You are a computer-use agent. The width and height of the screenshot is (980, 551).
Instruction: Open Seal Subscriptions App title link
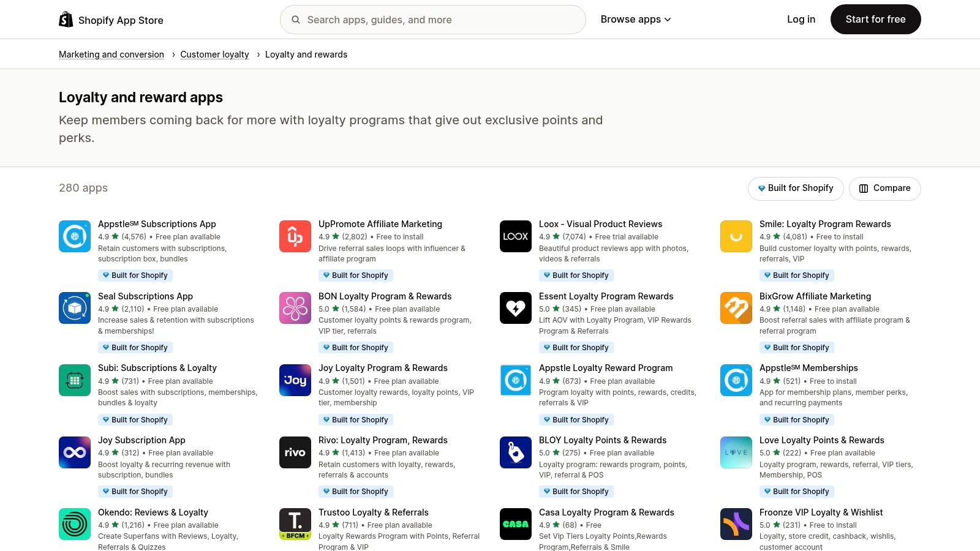(x=145, y=296)
